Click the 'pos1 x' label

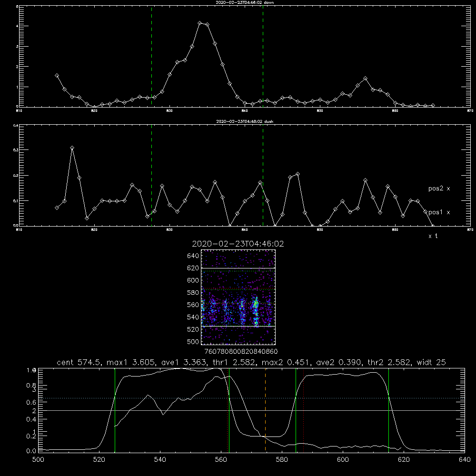(x=439, y=212)
